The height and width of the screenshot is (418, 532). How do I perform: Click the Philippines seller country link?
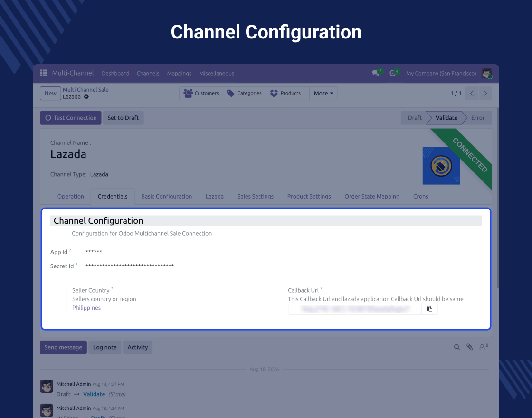pos(86,308)
